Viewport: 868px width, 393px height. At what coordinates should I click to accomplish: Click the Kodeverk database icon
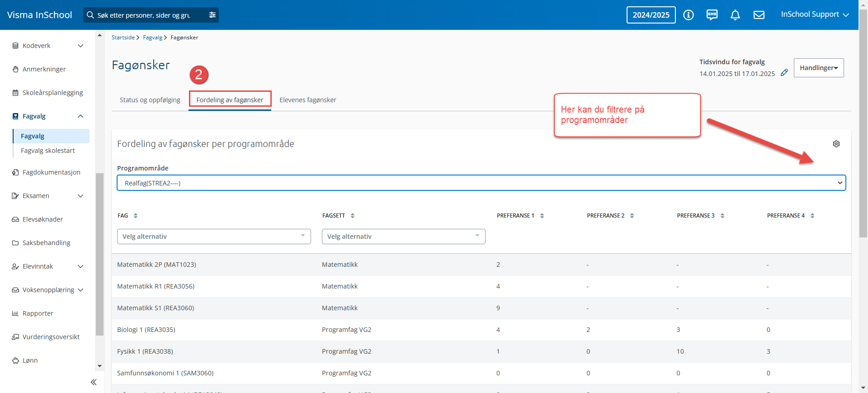pyautogui.click(x=15, y=46)
